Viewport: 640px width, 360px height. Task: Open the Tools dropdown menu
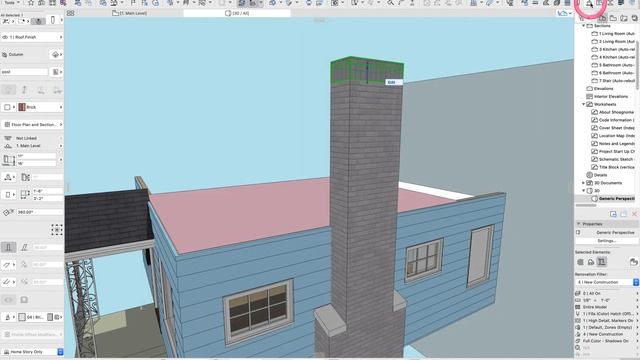coord(11,2)
